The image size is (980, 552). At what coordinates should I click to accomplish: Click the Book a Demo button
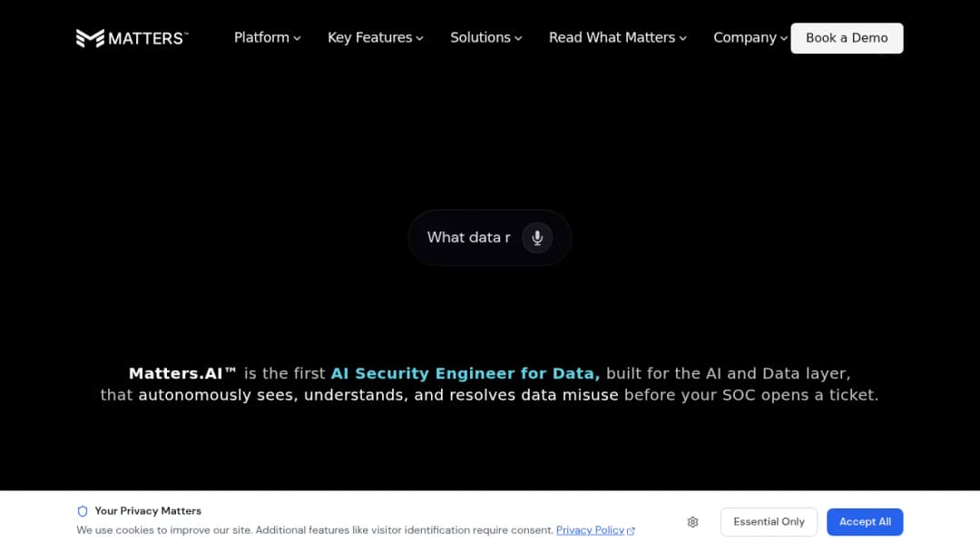click(x=847, y=38)
